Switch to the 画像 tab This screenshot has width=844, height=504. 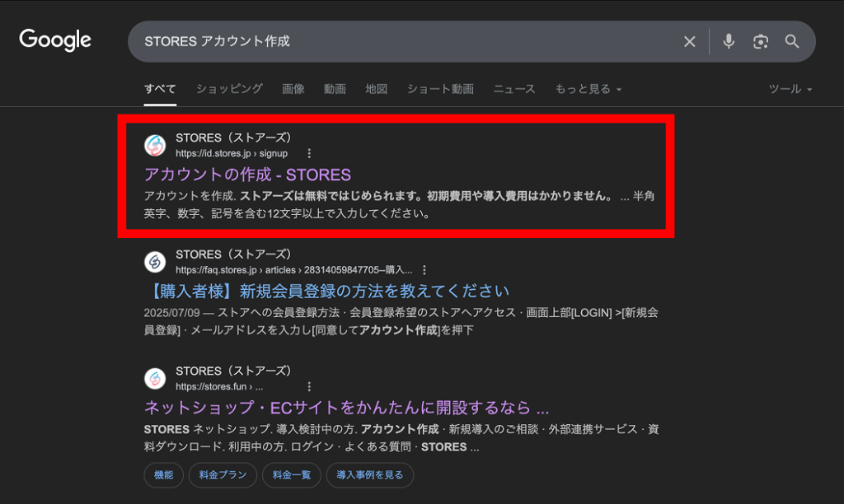coord(293,89)
